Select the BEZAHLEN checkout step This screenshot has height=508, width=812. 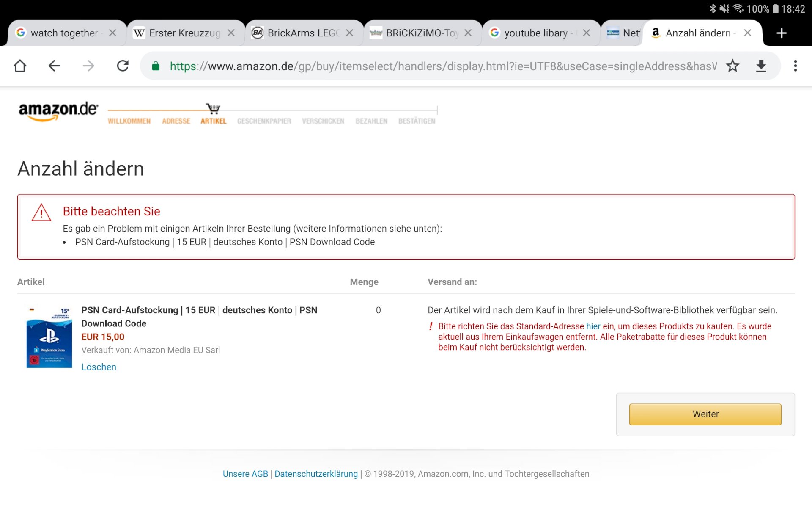(371, 121)
